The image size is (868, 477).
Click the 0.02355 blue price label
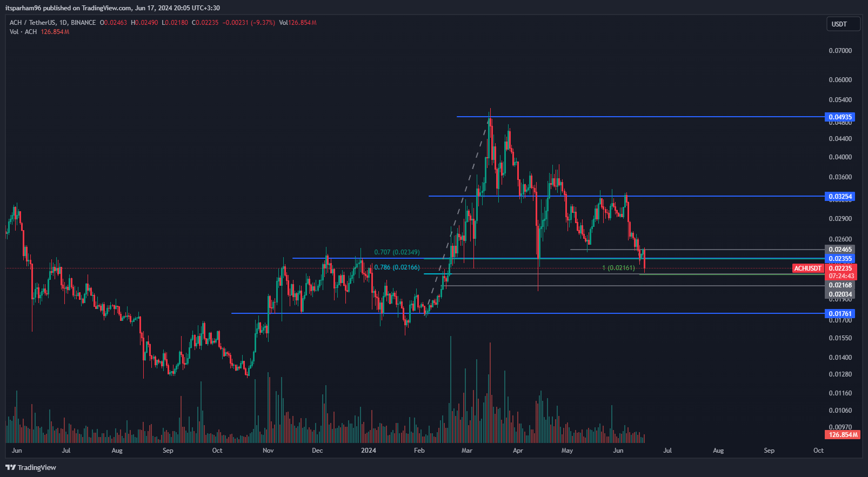pos(840,259)
